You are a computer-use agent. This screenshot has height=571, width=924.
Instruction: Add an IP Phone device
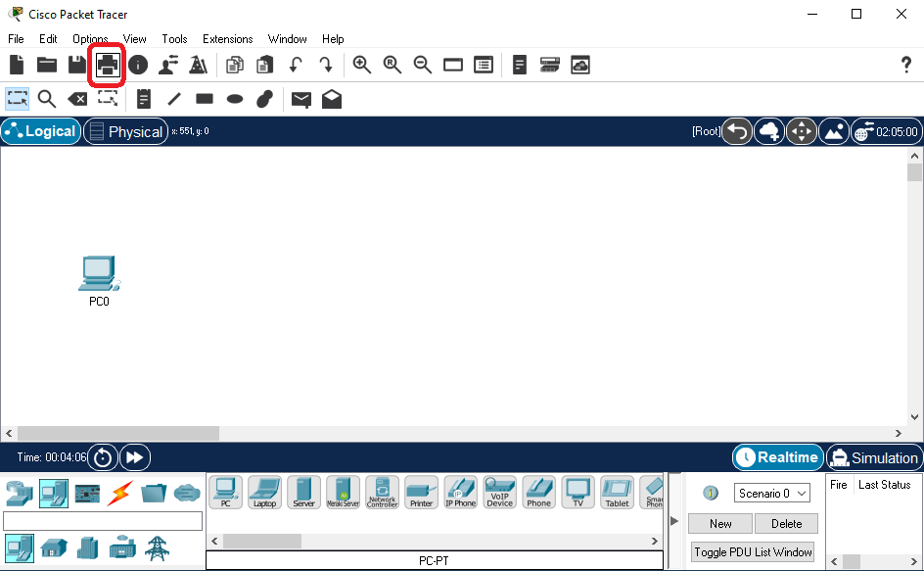pos(460,492)
